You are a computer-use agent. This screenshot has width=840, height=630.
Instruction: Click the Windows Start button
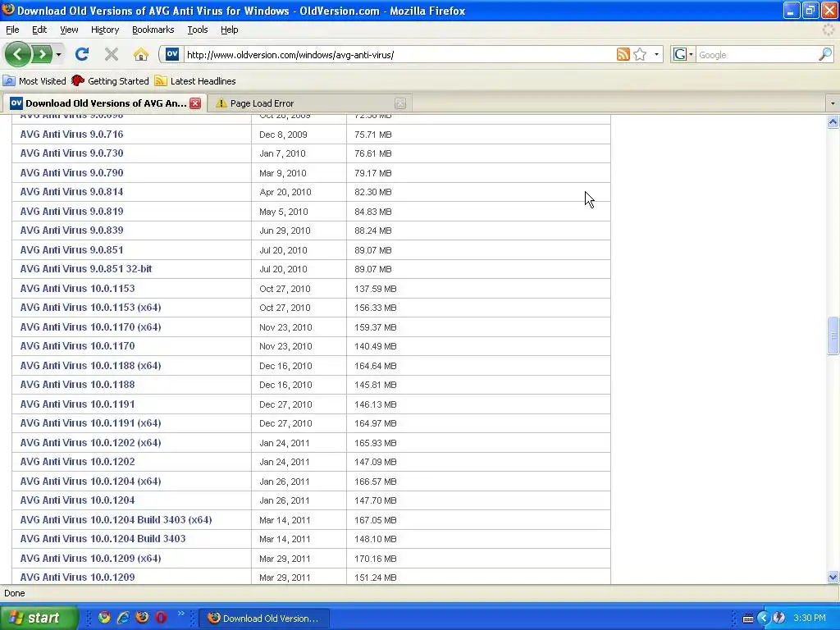[x=39, y=618]
